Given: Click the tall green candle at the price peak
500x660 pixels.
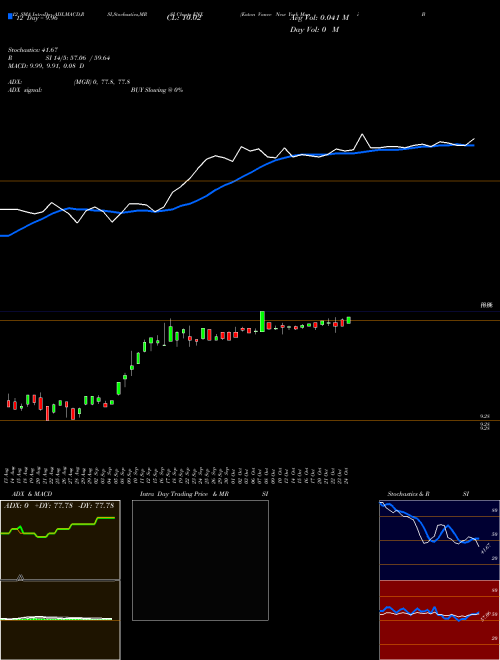Looking at the screenshot, I should pos(262,321).
